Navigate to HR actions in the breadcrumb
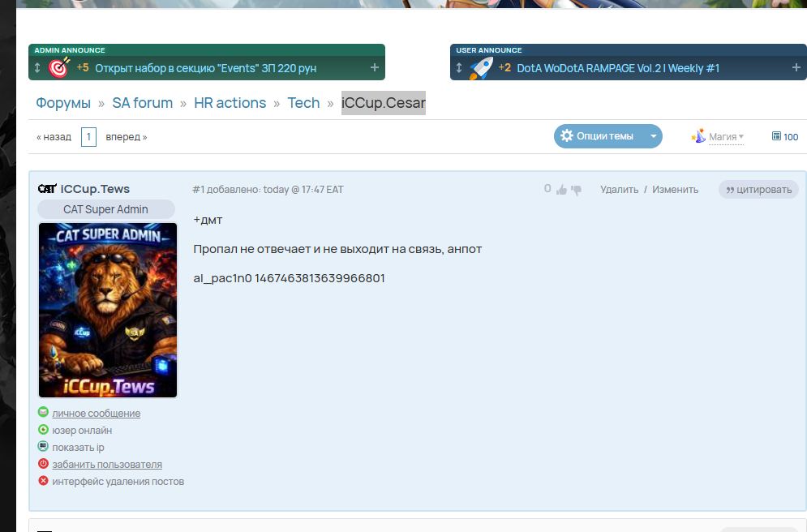The image size is (807, 532). (x=230, y=103)
